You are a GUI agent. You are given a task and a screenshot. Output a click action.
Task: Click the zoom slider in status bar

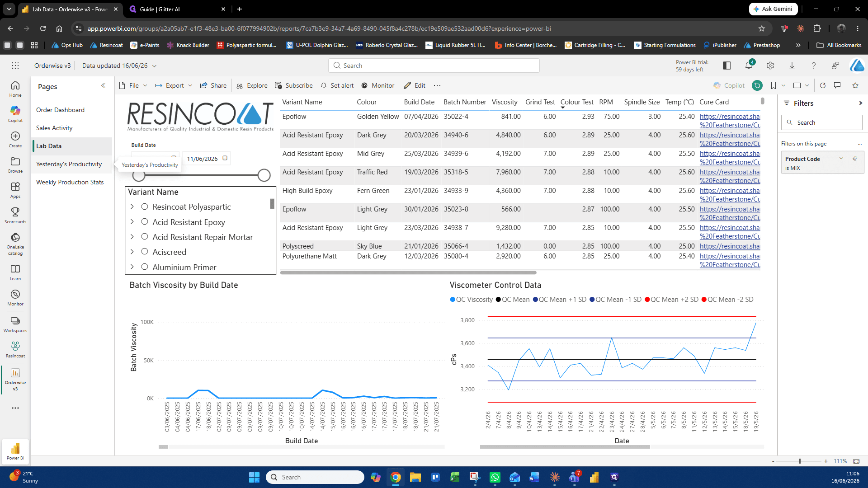[799, 461]
